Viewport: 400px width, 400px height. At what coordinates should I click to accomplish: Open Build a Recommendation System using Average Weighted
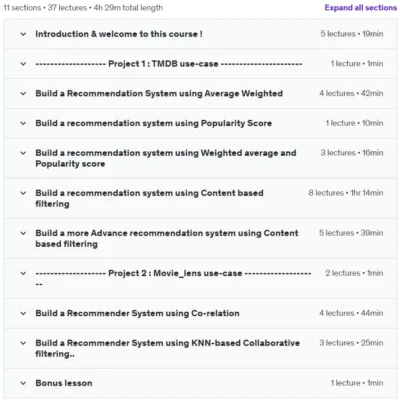click(x=159, y=94)
